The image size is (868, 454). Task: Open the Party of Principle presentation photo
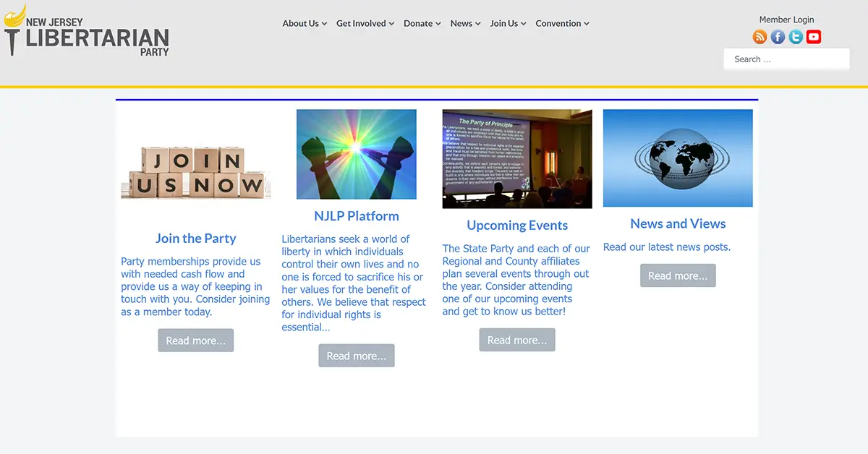[517, 158]
